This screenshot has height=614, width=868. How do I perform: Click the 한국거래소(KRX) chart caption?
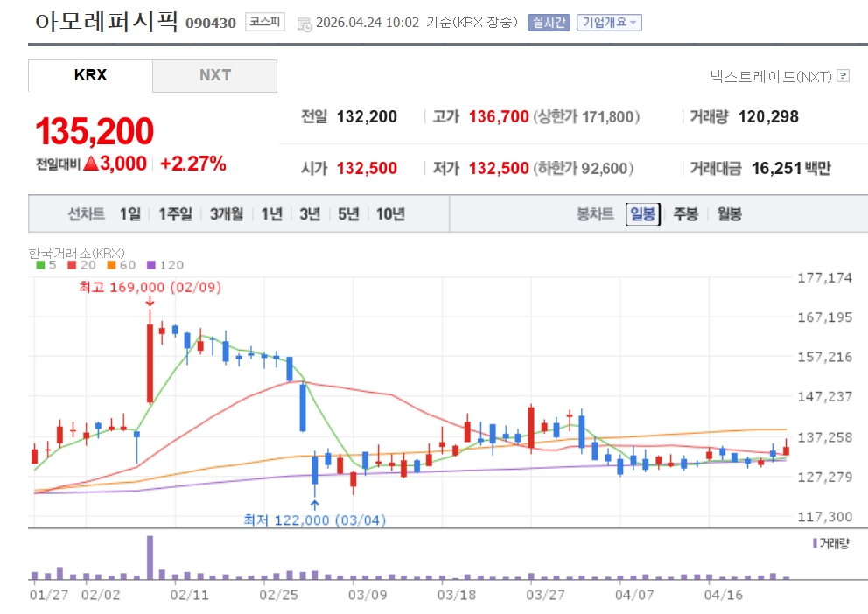point(76,253)
